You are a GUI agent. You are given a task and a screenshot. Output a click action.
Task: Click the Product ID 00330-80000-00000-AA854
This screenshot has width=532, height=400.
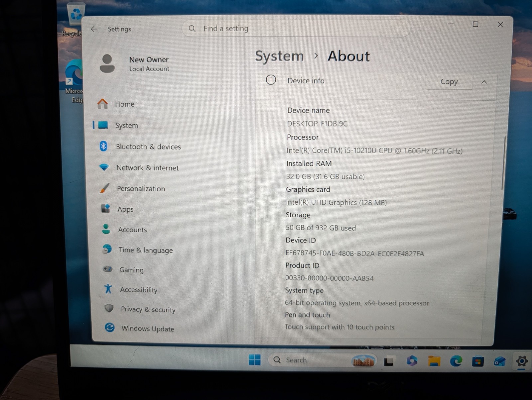pos(329,278)
